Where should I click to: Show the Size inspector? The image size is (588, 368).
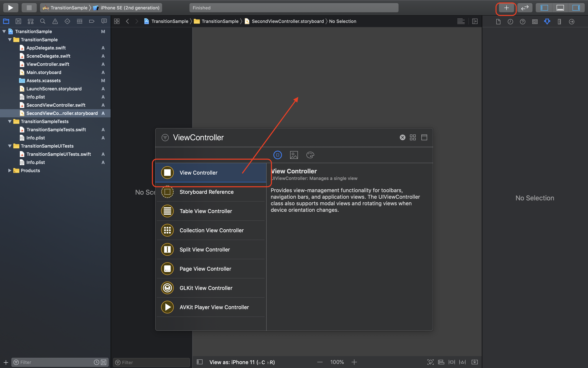tap(559, 22)
